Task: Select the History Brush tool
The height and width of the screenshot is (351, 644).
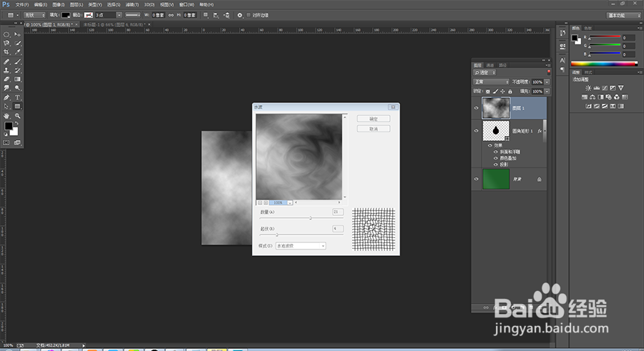Action: coord(17,70)
